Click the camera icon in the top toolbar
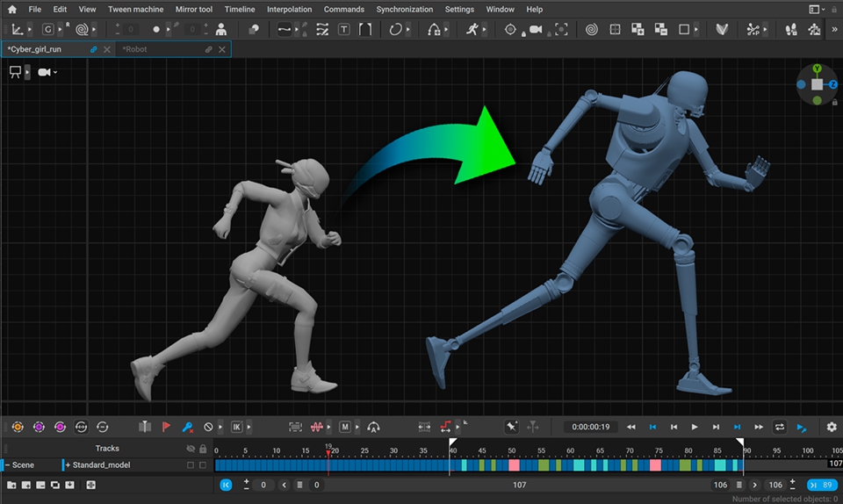This screenshot has height=504, width=843. [536, 30]
